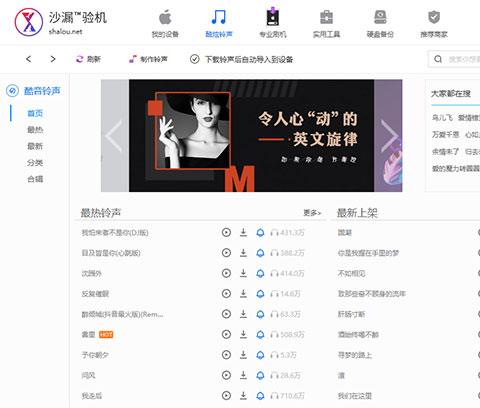Screen dimensions: 480x408
Task: Show previous banner with left chevron
Action: (x=114, y=136)
